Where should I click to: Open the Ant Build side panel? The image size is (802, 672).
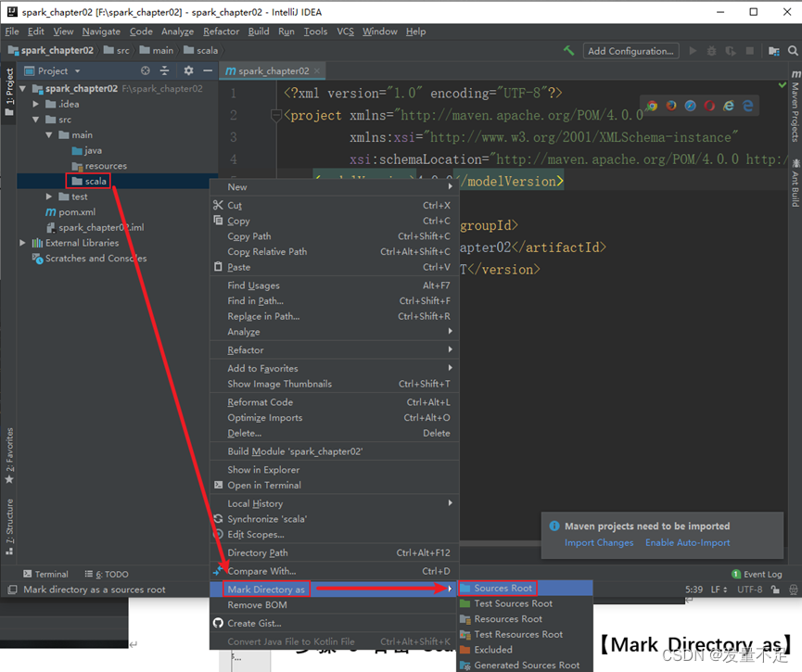[x=796, y=184]
